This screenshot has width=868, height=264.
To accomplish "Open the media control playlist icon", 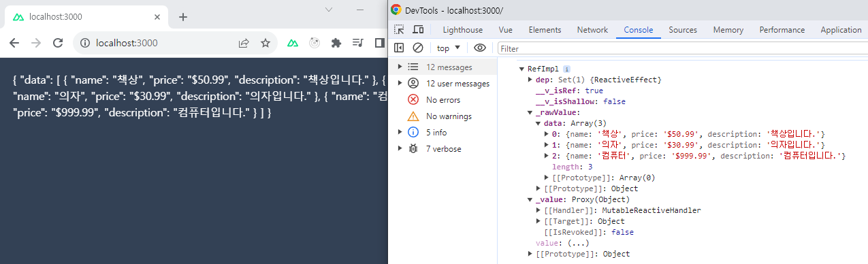I will (357, 43).
